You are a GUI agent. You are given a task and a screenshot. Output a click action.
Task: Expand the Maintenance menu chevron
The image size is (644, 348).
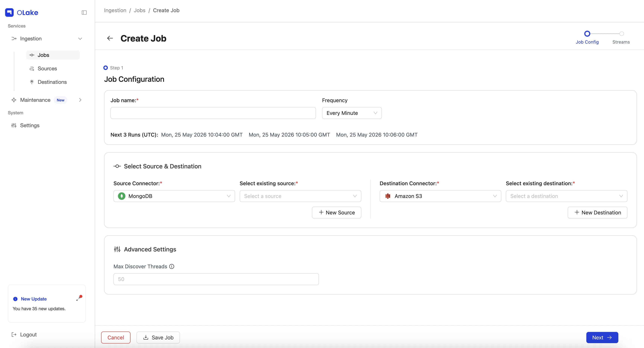pos(80,100)
